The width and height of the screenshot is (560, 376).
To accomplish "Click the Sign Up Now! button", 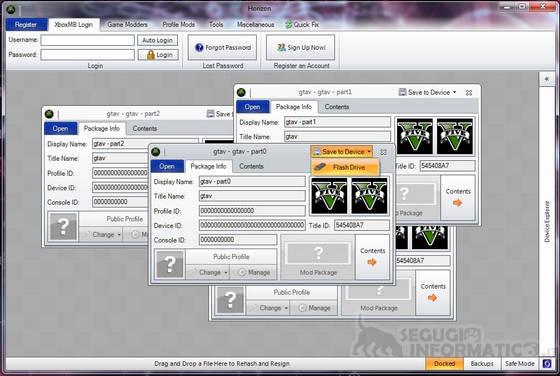I will (301, 47).
